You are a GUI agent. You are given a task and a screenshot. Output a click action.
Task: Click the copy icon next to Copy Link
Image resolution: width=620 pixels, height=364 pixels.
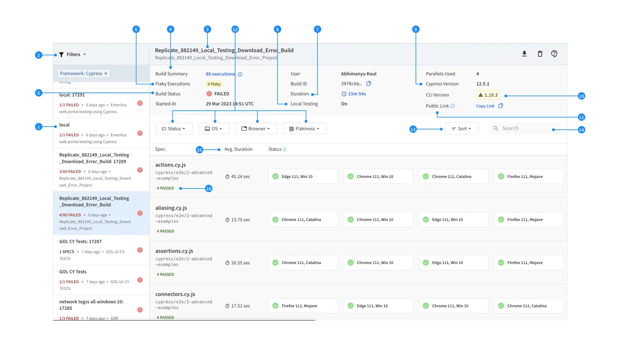click(x=500, y=106)
